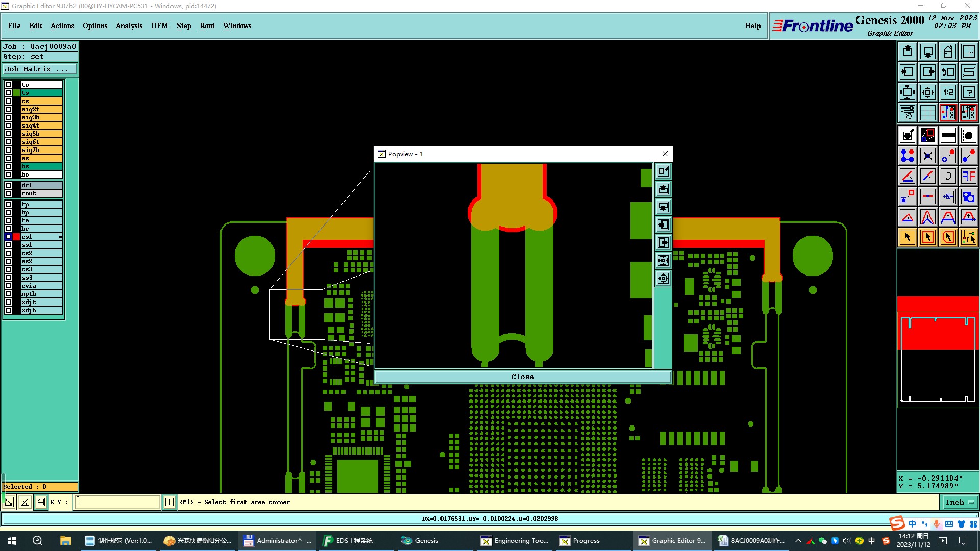The width and height of the screenshot is (980, 551).
Task: Expand the cs1 layer marker
Action: pos(60,237)
